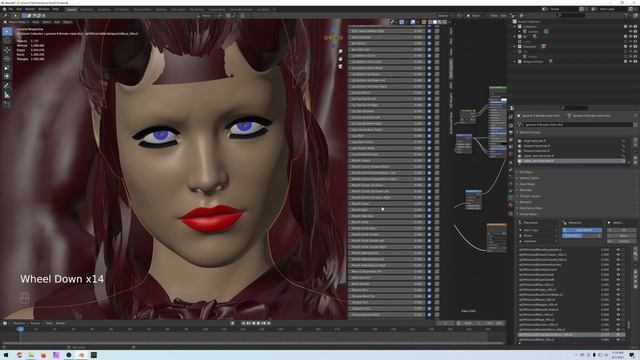The height and width of the screenshot is (360, 640).
Task: Select the Select Box tool in viewport toolbar
Action: click(x=7, y=31)
